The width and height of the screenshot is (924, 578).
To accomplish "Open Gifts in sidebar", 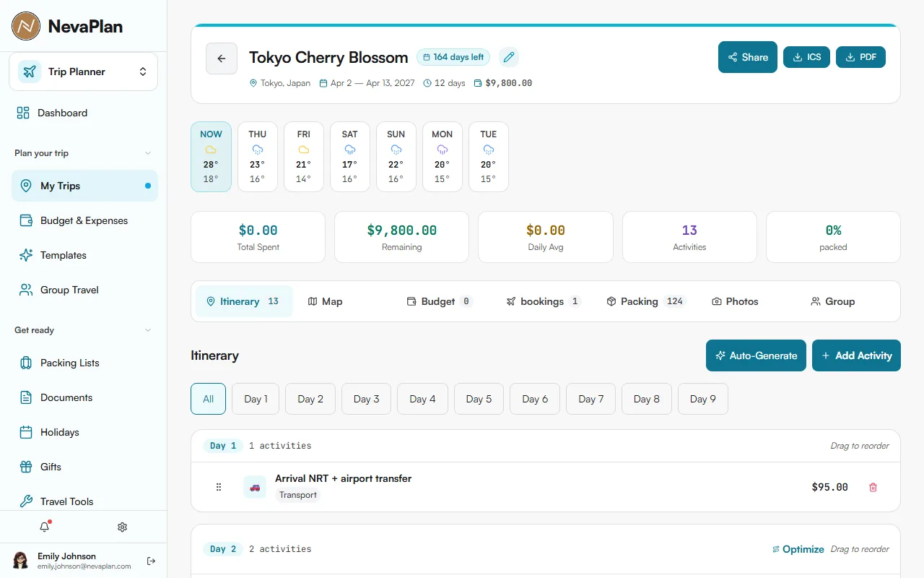I will click(84, 467).
